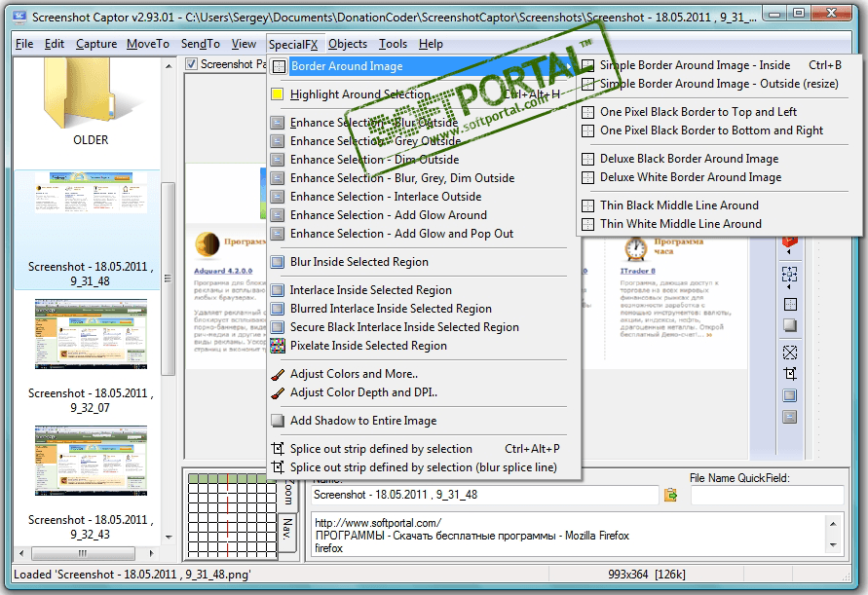Click the Adjust Colors and More brush icon
The image size is (868, 595).
[x=278, y=374]
